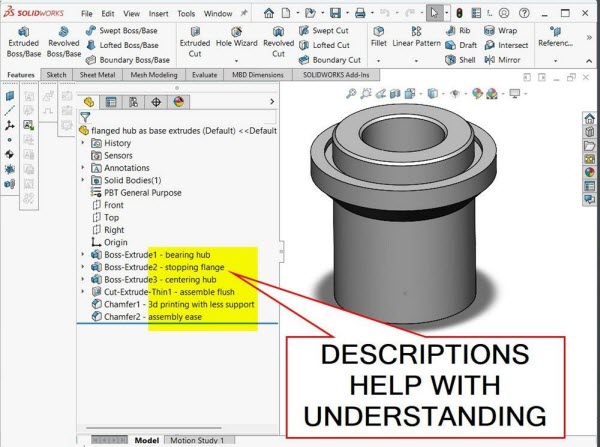Open the Hole Wizard

tap(236, 38)
